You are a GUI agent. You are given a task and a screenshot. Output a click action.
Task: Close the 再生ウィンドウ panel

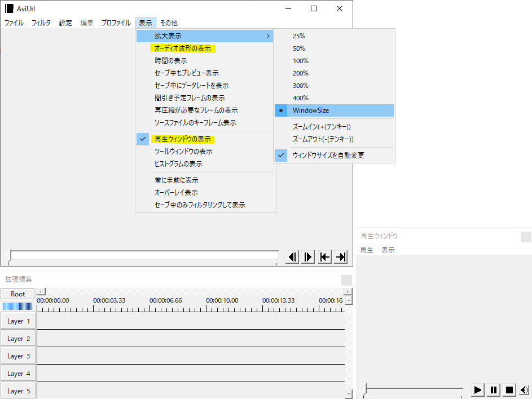pos(526,237)
